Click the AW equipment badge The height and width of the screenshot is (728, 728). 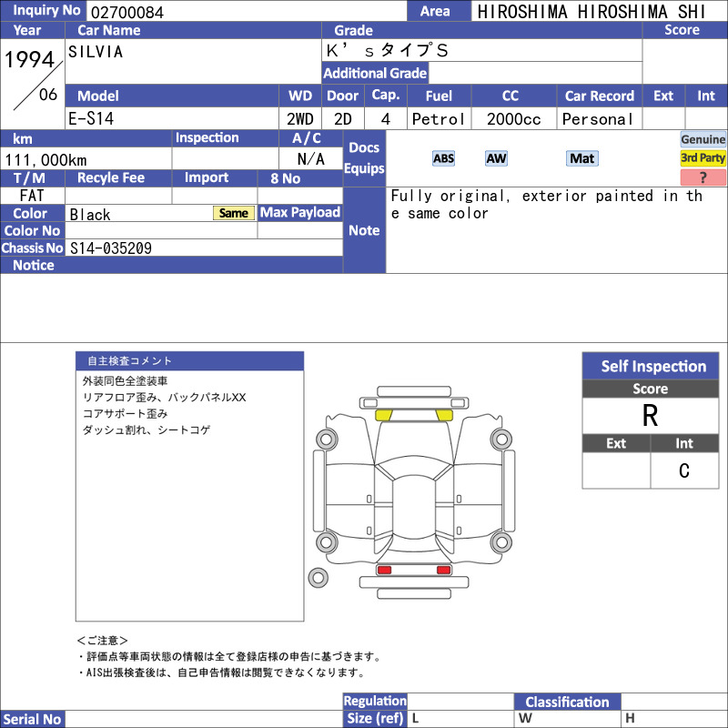pos(496,158)
